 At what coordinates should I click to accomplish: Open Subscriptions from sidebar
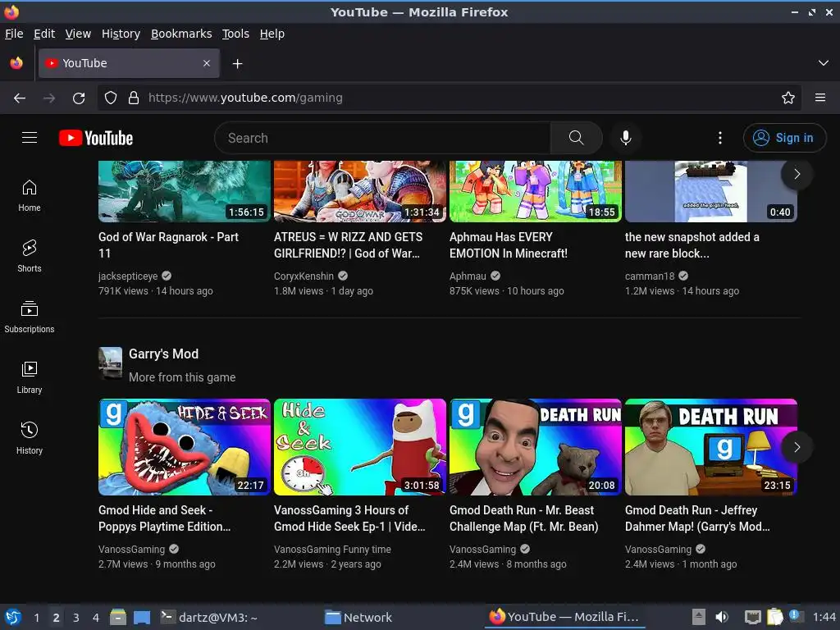pyautogui.click(x=30, y=317)
